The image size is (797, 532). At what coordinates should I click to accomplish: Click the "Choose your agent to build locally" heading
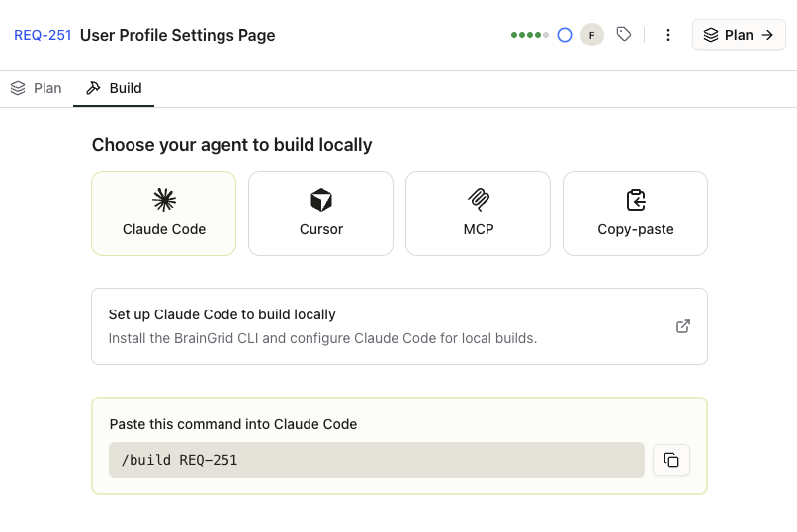[x=231, y=145]
